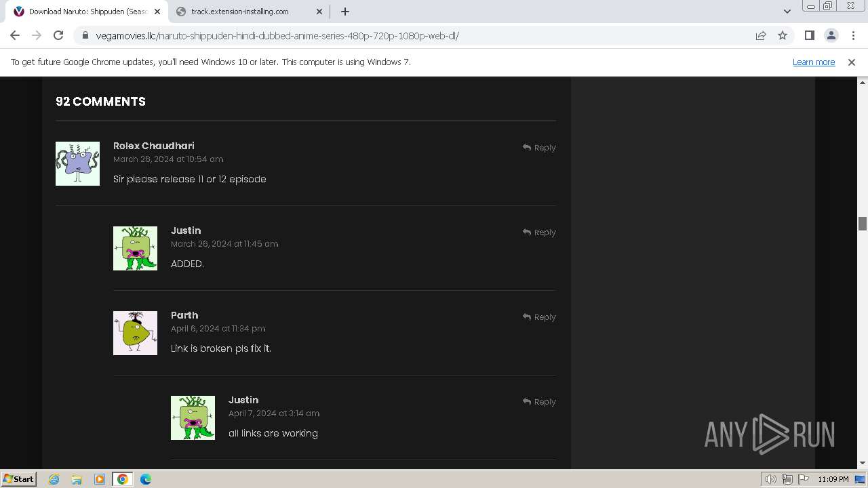Reply to Rolex Chaudhari's comment
This screenshot has width=868, height=488.
tap(539, 147)
